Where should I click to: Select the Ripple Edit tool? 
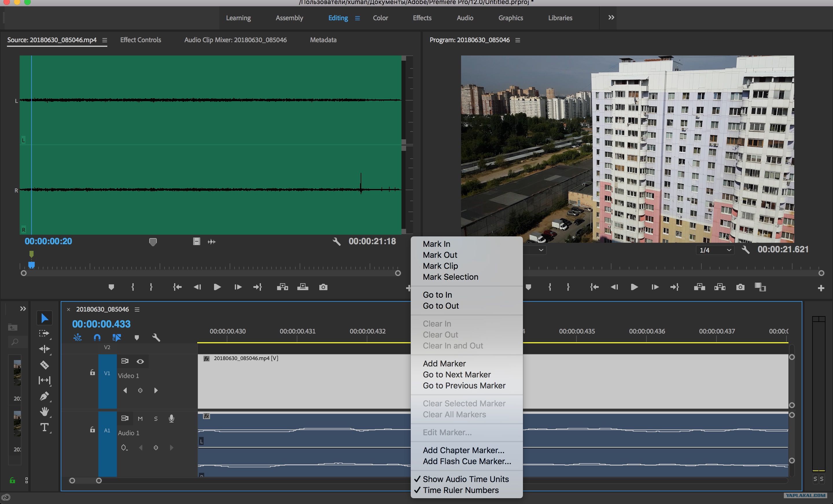44,349
